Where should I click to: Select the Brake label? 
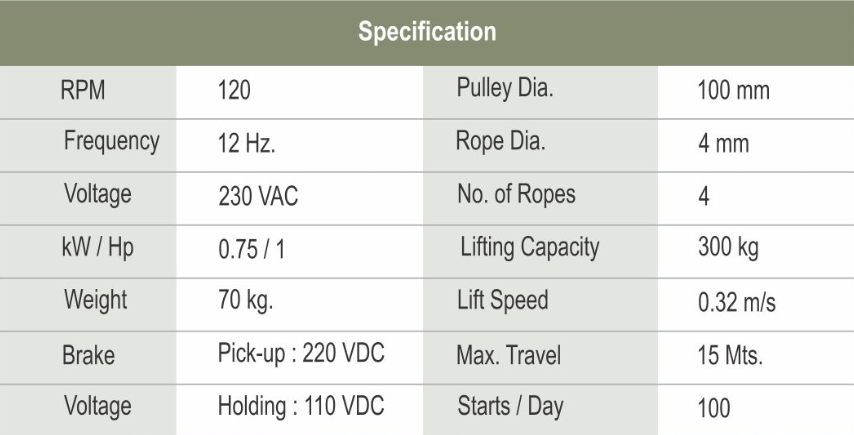[x=88, y=355]
